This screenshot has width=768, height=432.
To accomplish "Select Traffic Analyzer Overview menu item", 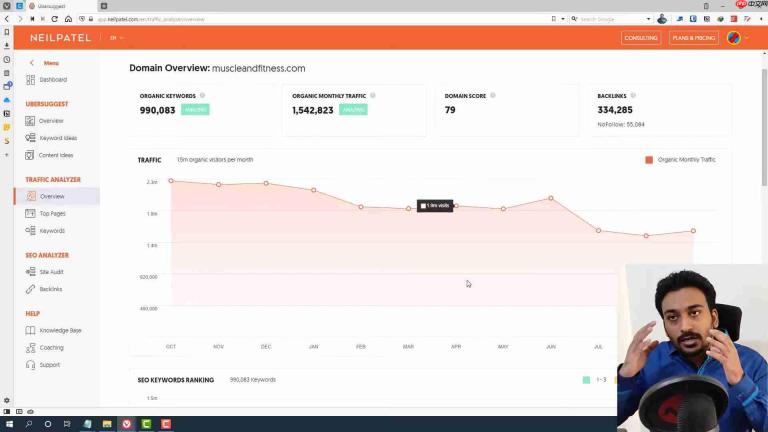I will 57,196.
